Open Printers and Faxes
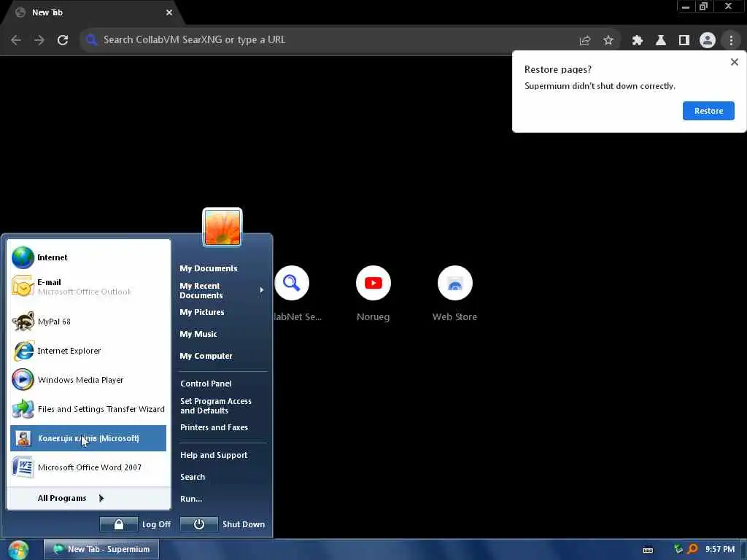Image resolution: width=747 pixels, height=560 pixels. click(x=214, y=427)
